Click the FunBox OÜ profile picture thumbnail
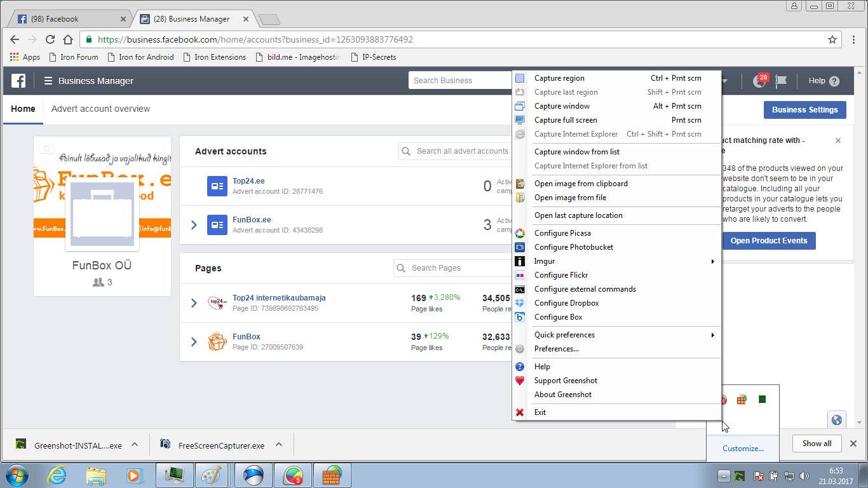 pyautogui.click(x=102, y=215)
